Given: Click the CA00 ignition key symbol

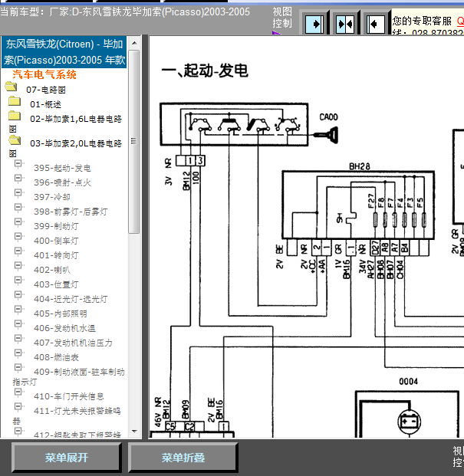Looking at the screenshot, I should pos(326,135).
